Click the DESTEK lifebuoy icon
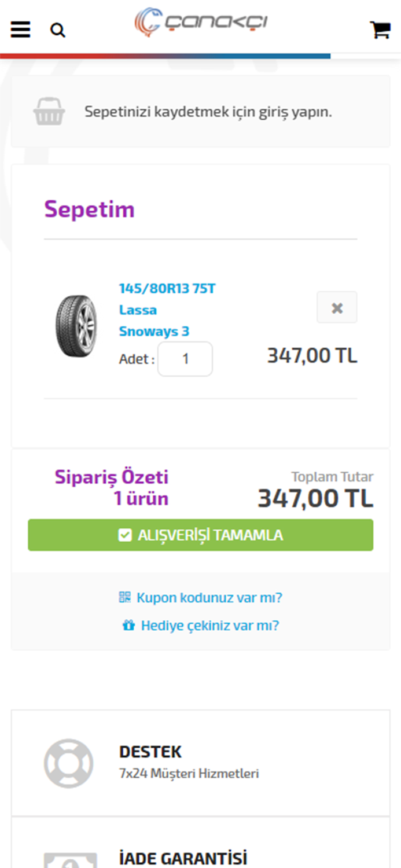 pos(69,763)
